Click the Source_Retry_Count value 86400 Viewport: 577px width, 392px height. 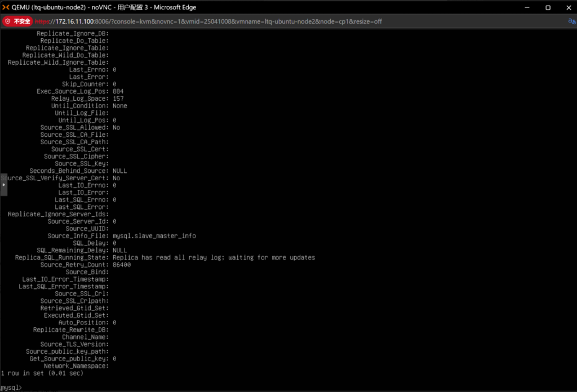click(122, 265)
